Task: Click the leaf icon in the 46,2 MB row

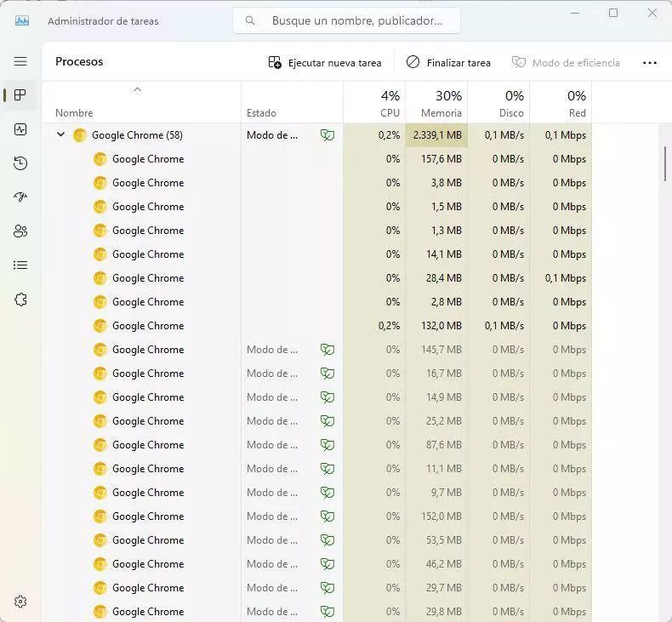Action: click(x=327, y=564)
